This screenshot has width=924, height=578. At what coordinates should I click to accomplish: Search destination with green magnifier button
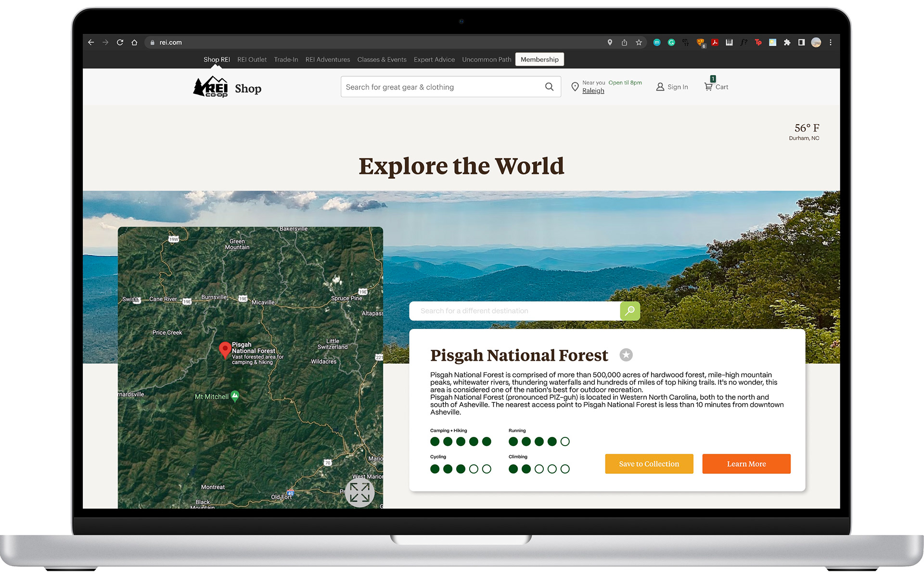630,311
